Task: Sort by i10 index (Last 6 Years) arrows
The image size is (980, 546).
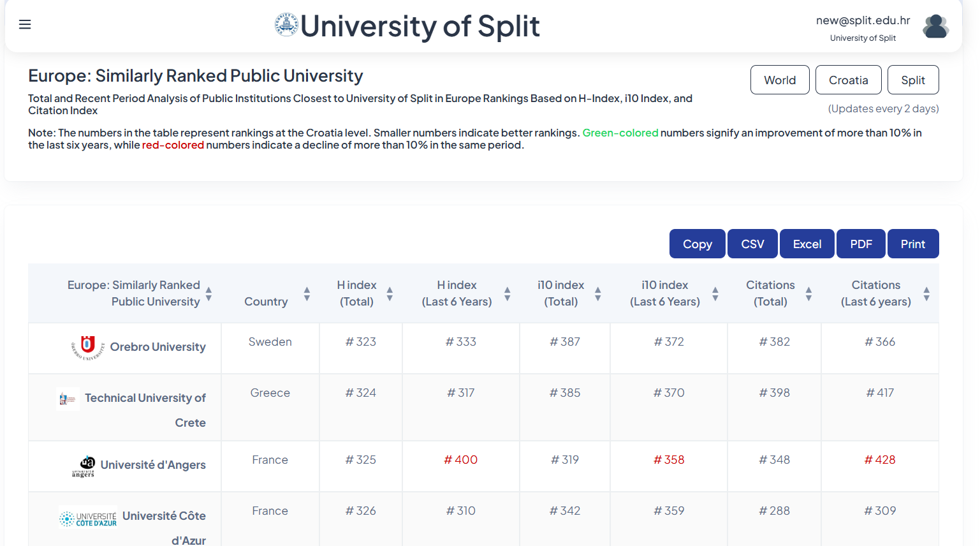Action: 715,293
